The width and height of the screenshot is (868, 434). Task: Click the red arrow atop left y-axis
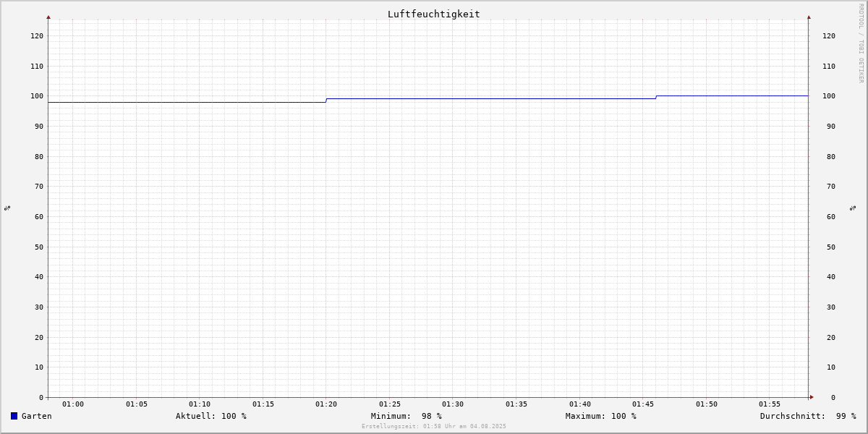[48, 17]
